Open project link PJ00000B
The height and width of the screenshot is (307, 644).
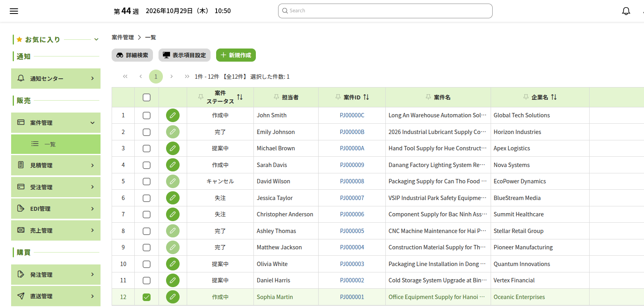click(x=352, y=132)
